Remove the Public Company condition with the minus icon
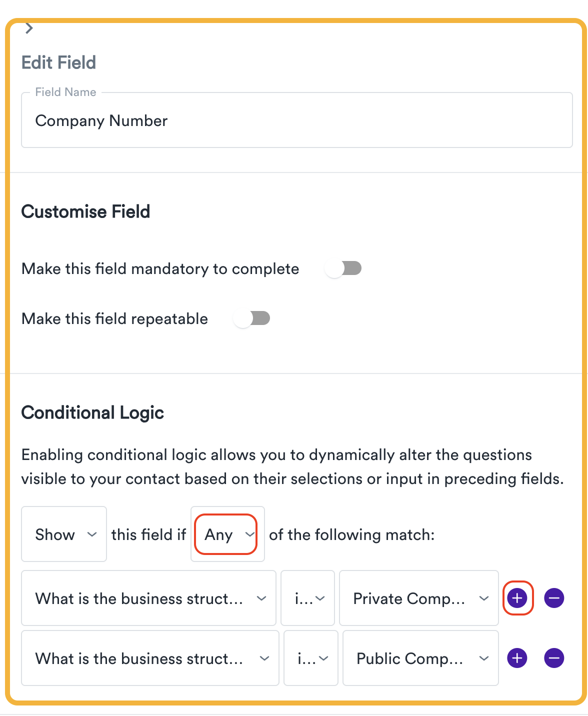588x716 pixels. tap(553, 658)
